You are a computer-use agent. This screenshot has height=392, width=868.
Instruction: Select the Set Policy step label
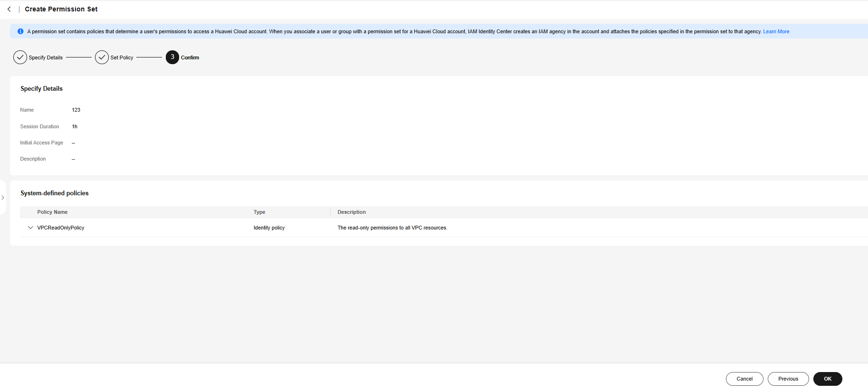[122, 57]
